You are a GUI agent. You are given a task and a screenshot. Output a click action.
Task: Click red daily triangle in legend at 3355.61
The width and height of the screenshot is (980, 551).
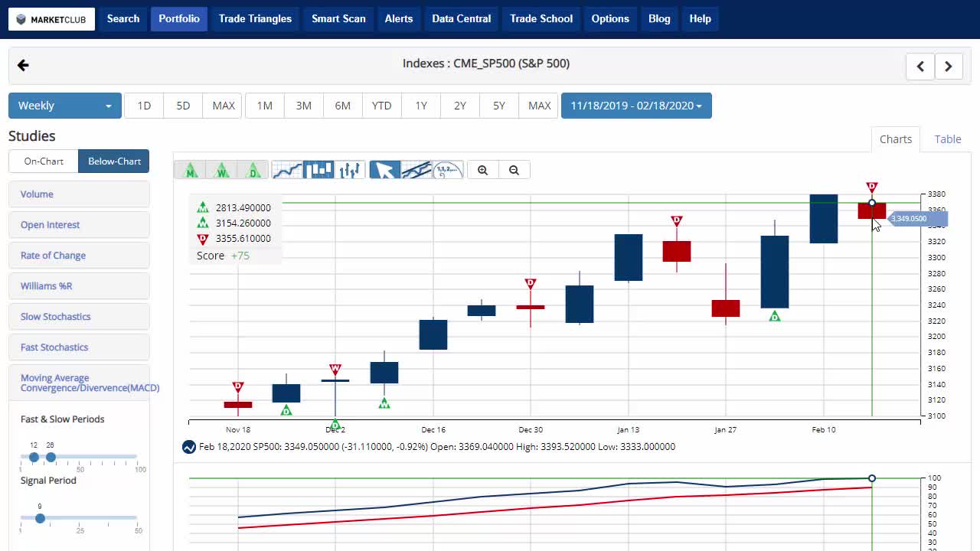tap(203, 239)
